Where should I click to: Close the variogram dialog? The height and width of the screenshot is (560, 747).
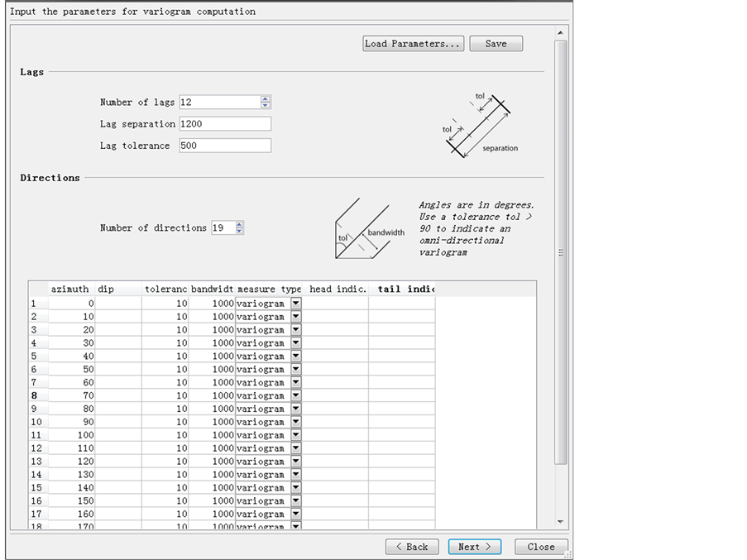coord(541,547)
